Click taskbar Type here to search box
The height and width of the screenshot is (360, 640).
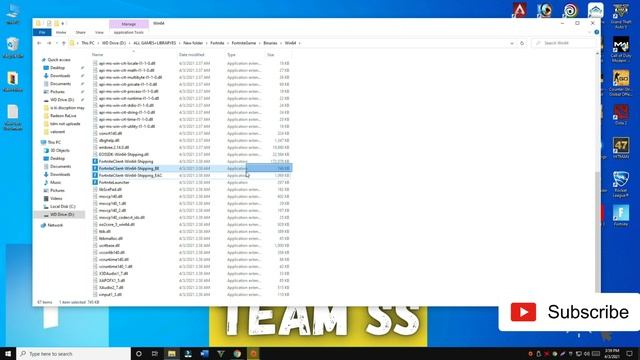pyautogui.click(x=73, y=353)
